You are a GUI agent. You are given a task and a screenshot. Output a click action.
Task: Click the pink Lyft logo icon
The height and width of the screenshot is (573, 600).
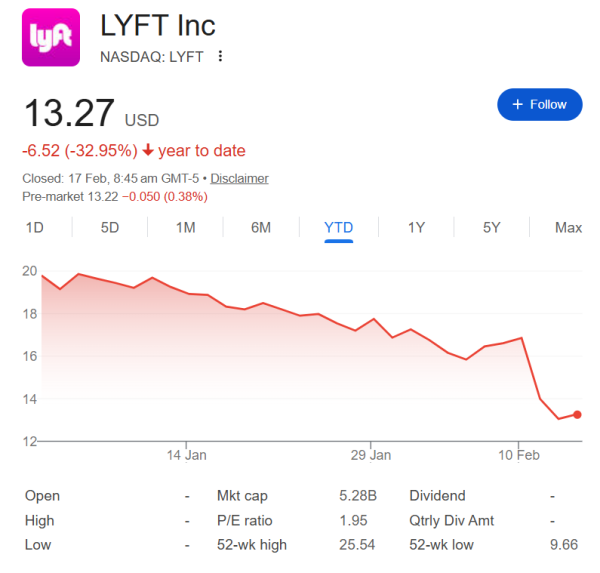(x=51, y=37)
